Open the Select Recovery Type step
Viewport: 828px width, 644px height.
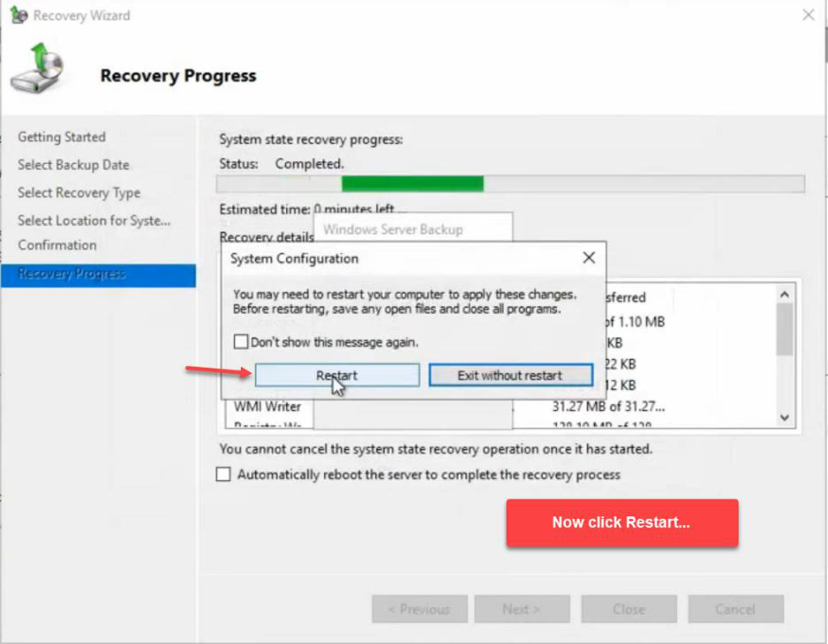pos(79,193)
